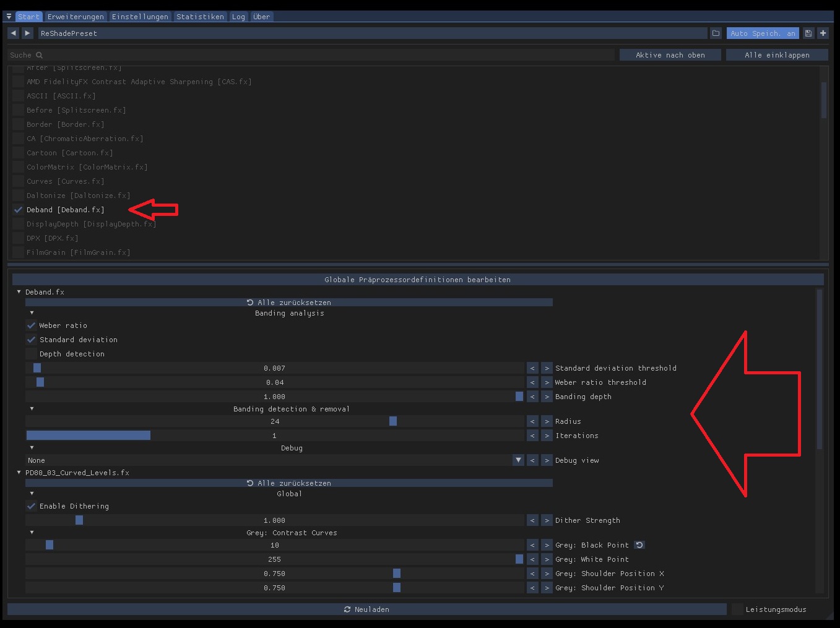Screen dimensions: 840x628
Task: Go to the previous preset arrow
Action: coord(14,33)
